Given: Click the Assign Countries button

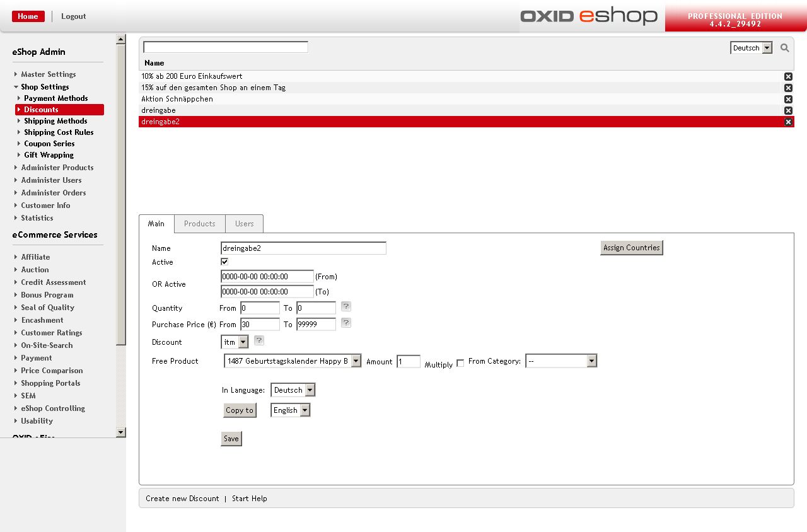Looking at the screenshot, I should (631, 248).
